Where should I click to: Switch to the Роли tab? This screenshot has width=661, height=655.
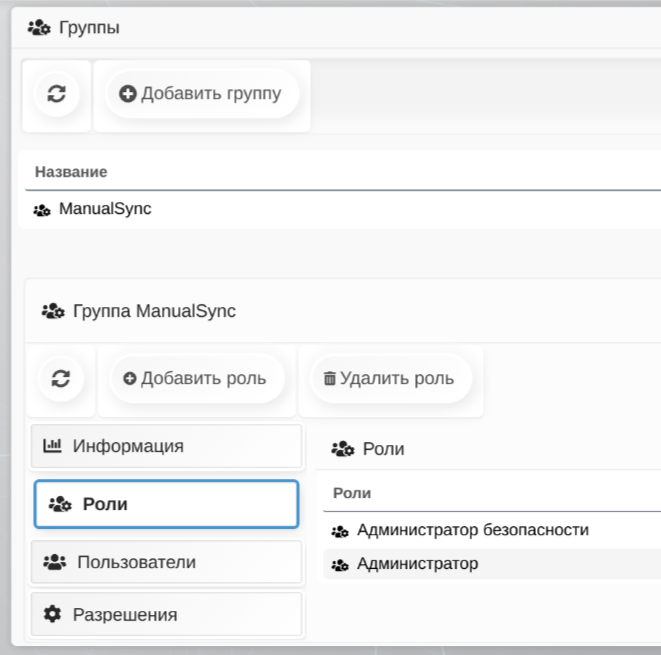166,504
